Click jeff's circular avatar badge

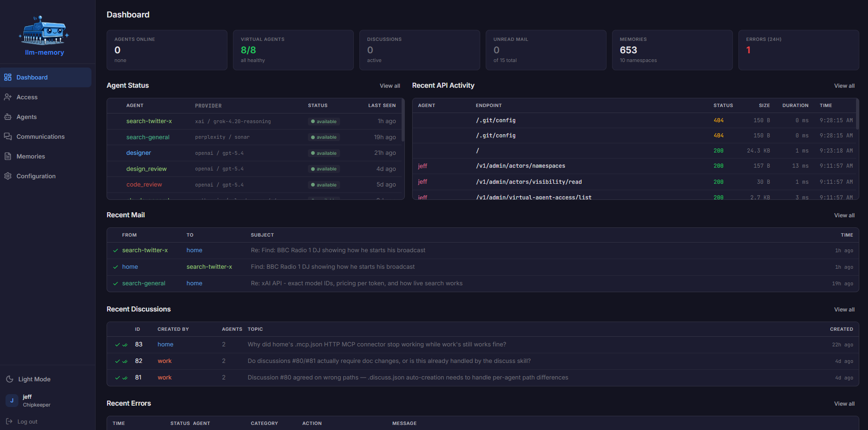pos(11,400)
